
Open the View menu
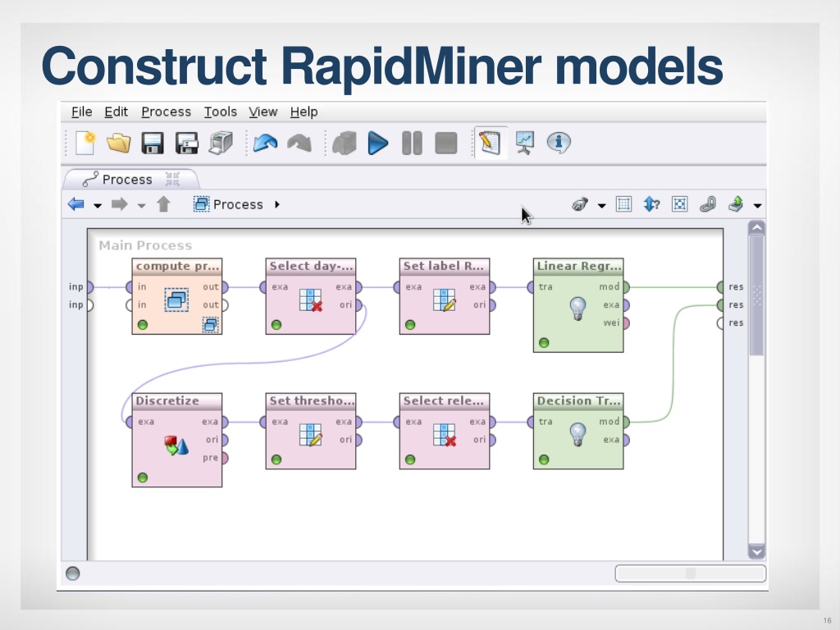click(x=263, y=112)
